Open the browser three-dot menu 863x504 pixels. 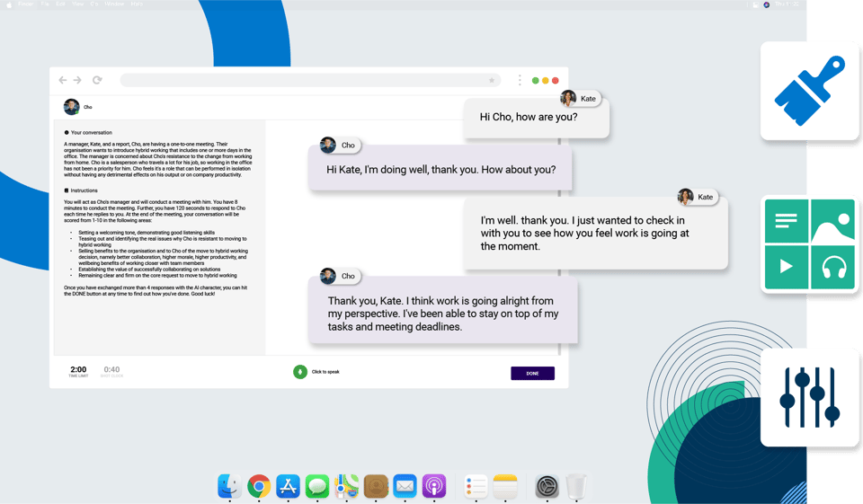(520, 80)
